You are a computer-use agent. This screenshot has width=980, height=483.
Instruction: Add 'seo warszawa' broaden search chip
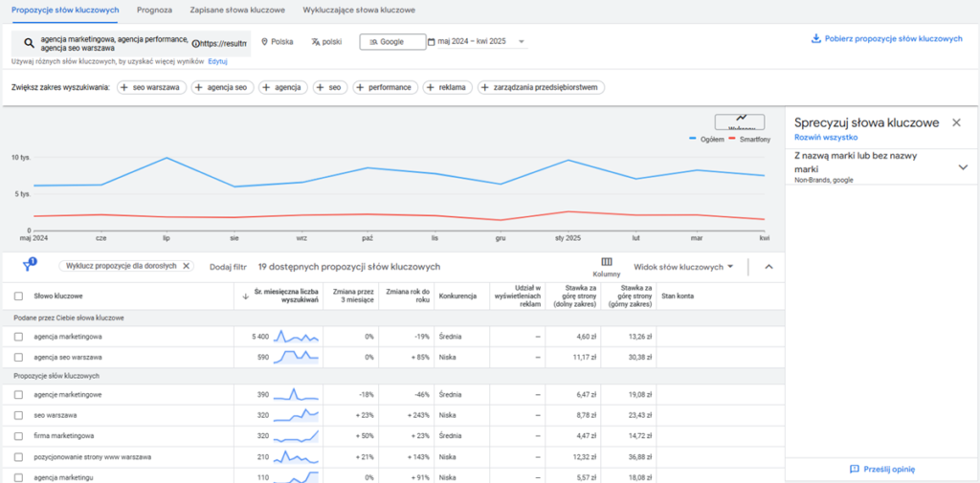pyautogui.click(x=151, y=87)
